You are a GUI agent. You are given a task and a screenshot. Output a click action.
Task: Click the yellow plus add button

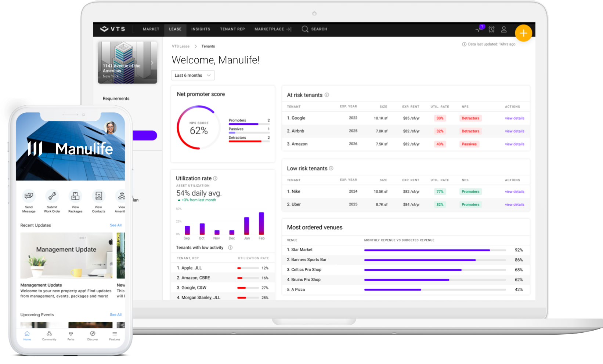pyautogui.click(x=523, y=33)
